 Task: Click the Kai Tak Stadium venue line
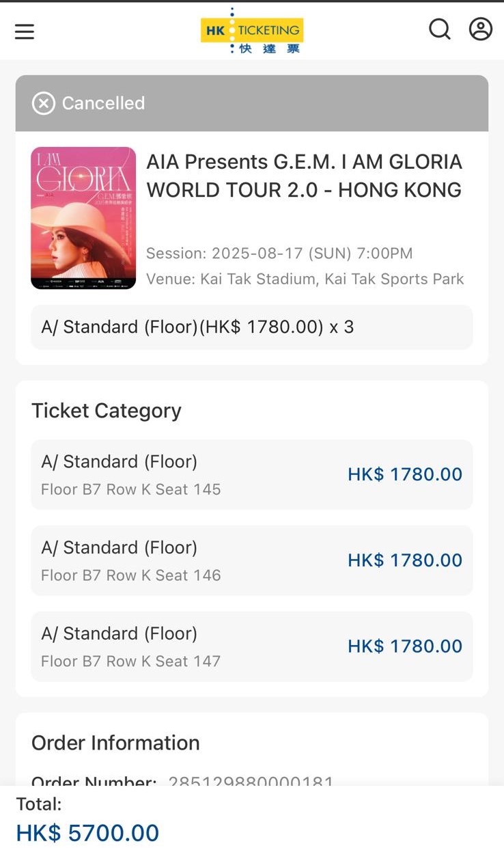point(305,279)
